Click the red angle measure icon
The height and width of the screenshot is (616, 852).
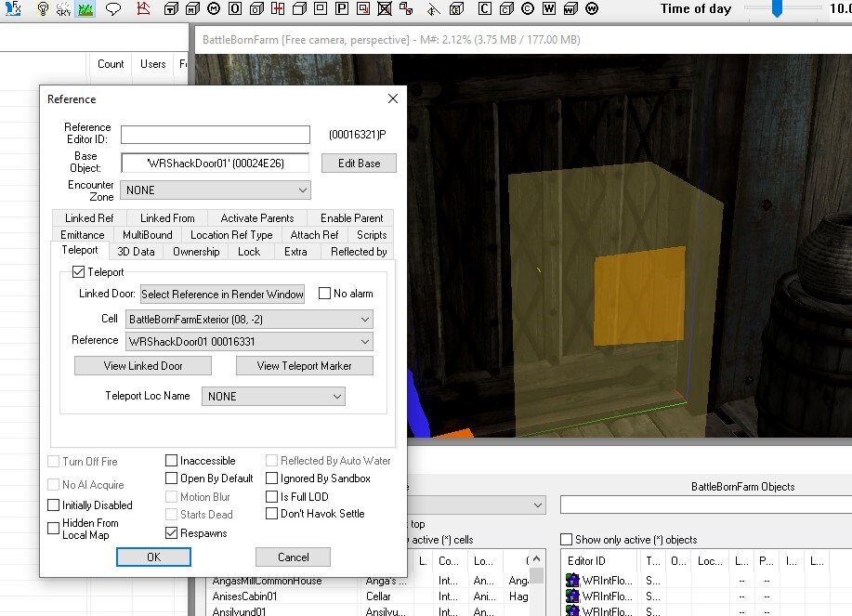pos(143,8)
